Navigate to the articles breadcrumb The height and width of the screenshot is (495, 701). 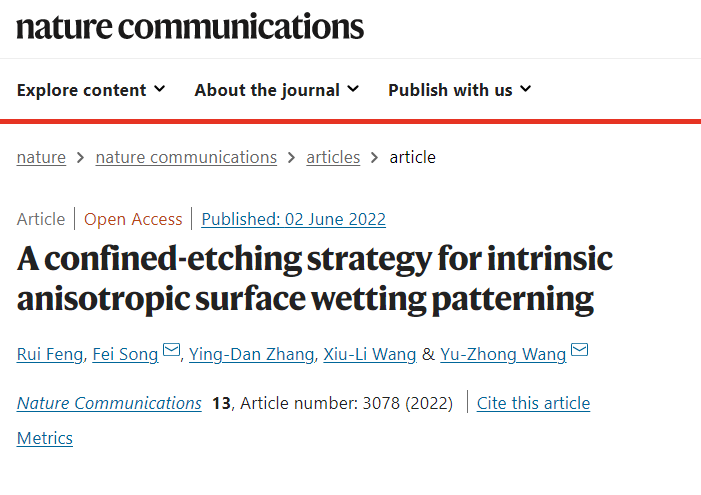tap(333, 157)
